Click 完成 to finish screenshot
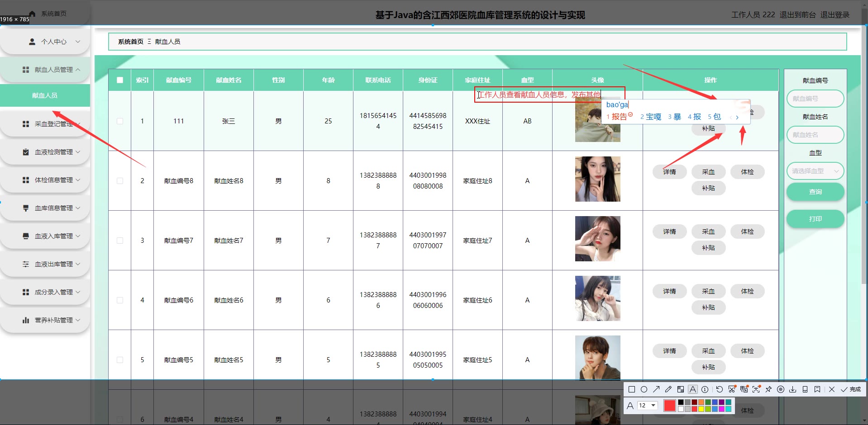The image size is (868, 425). coord(851,389)
